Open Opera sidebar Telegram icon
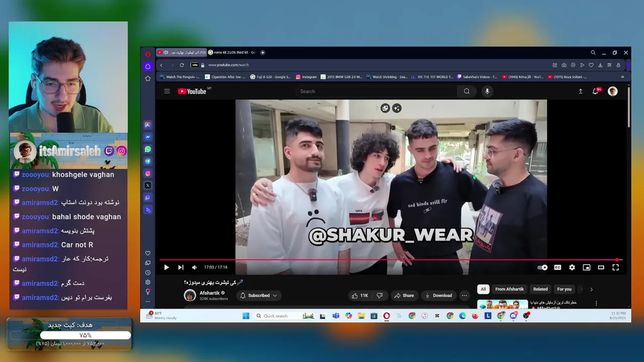The image size is (644, 362). [147, 161]
